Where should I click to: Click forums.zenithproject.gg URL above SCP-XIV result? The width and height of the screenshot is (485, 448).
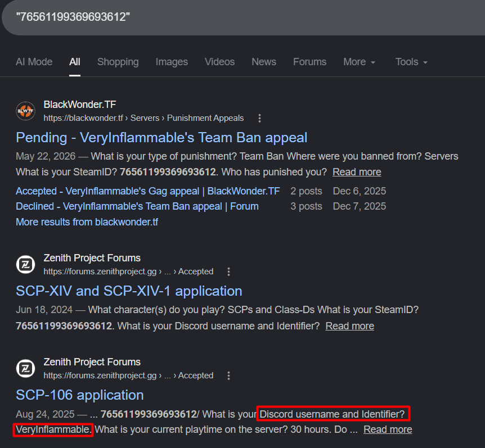(128, 271)
